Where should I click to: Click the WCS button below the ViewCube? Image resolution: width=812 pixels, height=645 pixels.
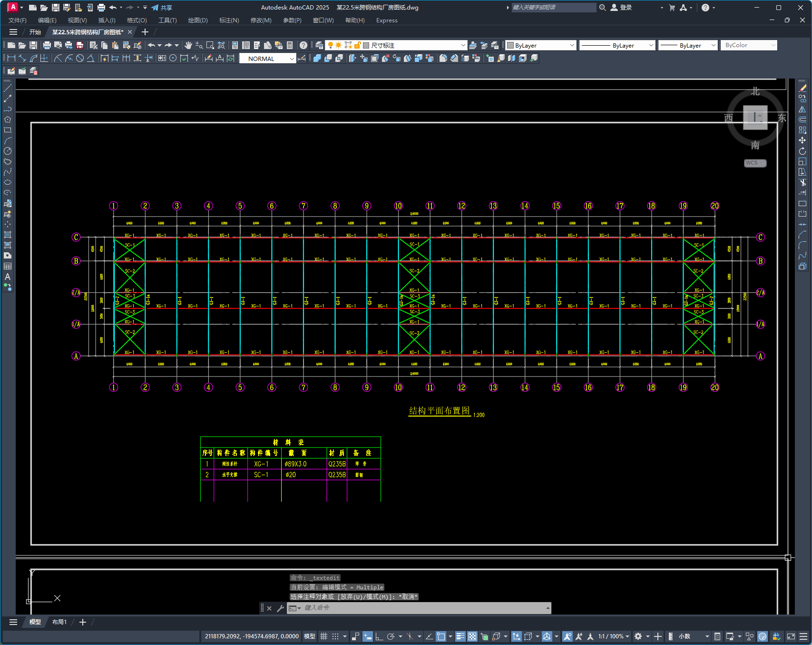[754, 163]
